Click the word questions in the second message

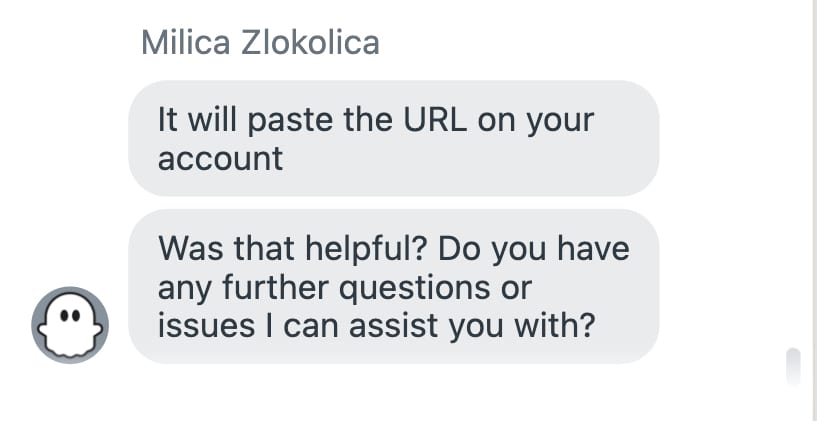[414, 289]
